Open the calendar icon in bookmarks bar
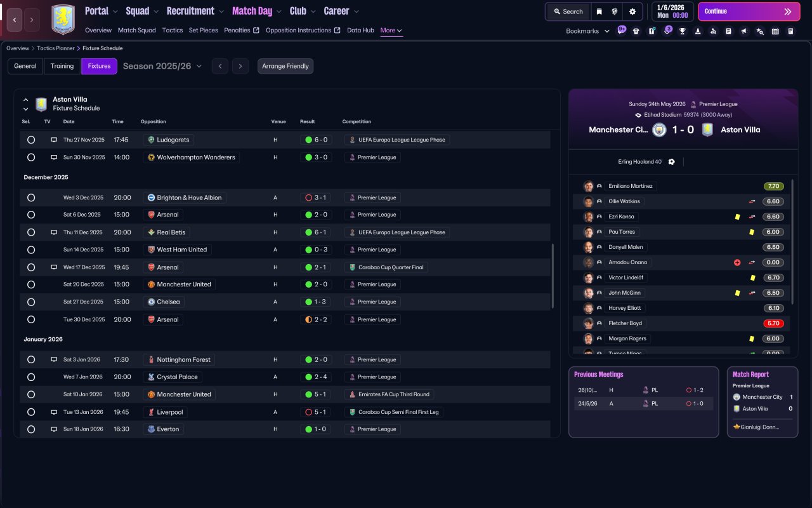 (x=775, y=31)
